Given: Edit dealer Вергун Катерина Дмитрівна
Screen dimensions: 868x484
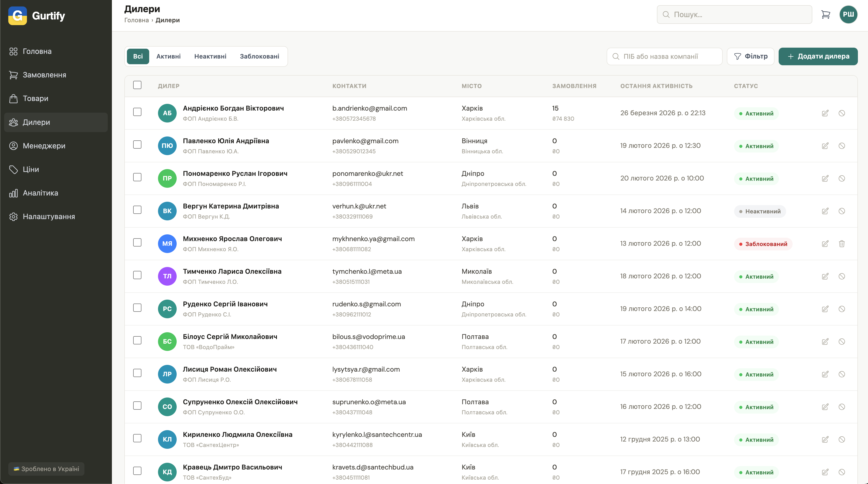Looking at the screenshot, I should point(825,211).
